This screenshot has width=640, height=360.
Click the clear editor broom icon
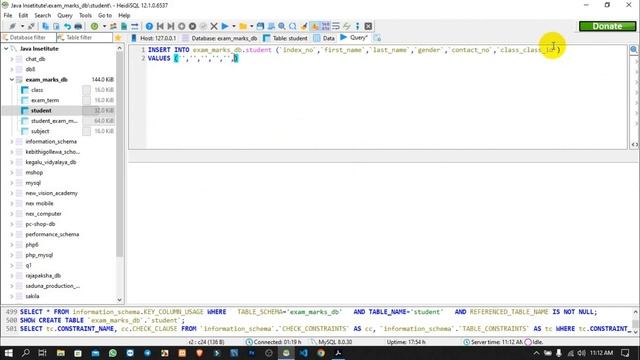click(x=304, y=26)
